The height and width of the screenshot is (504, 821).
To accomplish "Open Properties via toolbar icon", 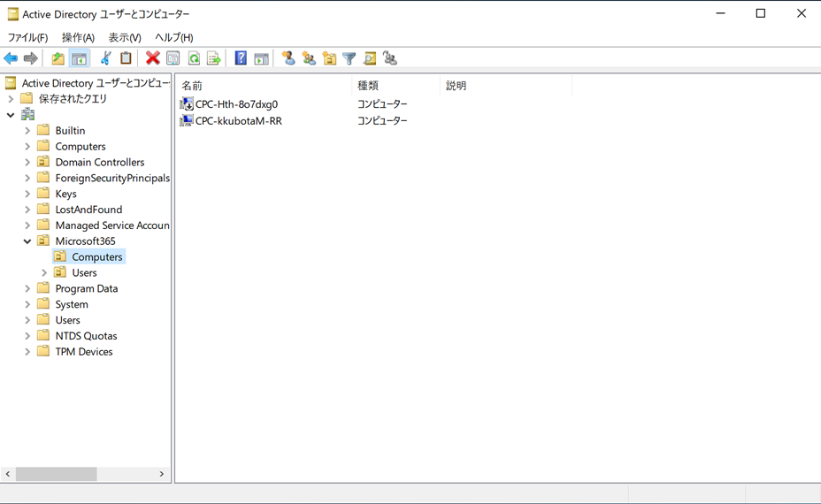I will click(x=173, y=58).
